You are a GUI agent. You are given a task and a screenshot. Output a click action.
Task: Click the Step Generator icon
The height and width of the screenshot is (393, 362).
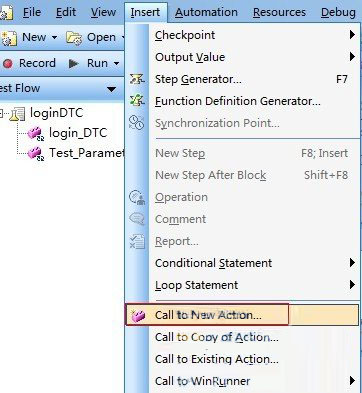coord(137,79)
